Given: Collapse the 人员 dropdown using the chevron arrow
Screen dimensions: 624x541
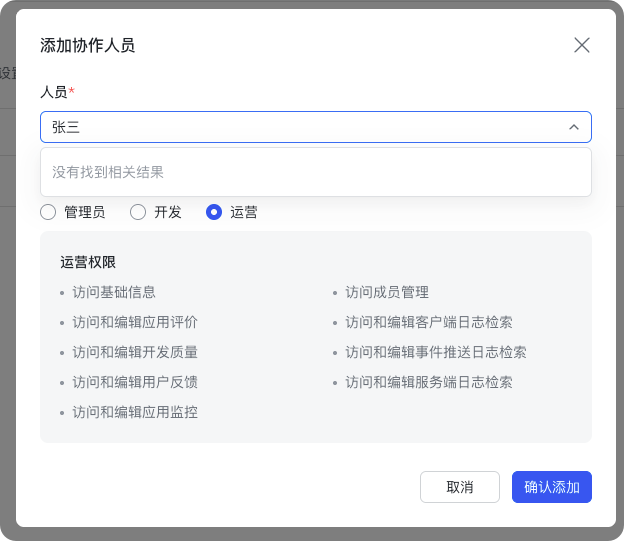Looking at the screenshot, I should pos(573,127).
